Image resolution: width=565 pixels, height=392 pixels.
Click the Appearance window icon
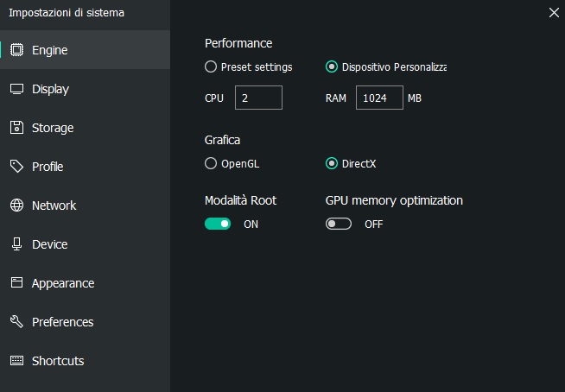(16, 283)
